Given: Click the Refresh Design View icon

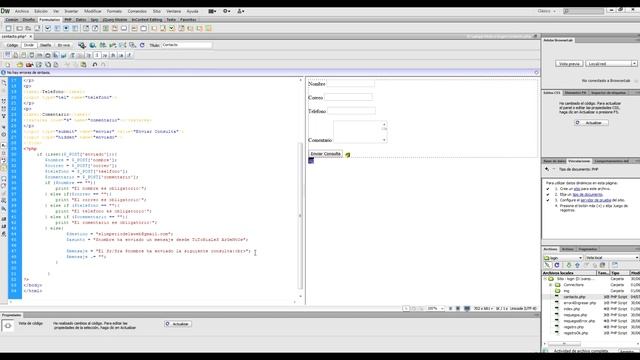Looking at the screenshot, I should (x=142, y=45).
